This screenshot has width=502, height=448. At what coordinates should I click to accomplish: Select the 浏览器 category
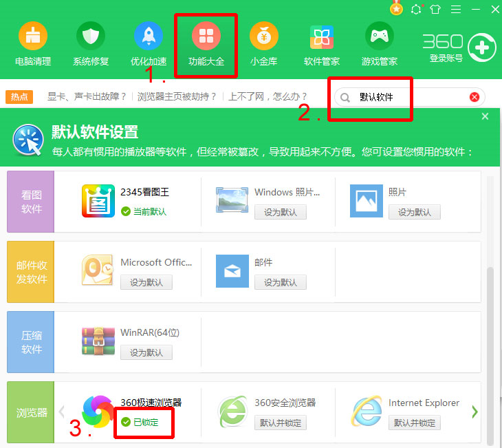point(31,412)
